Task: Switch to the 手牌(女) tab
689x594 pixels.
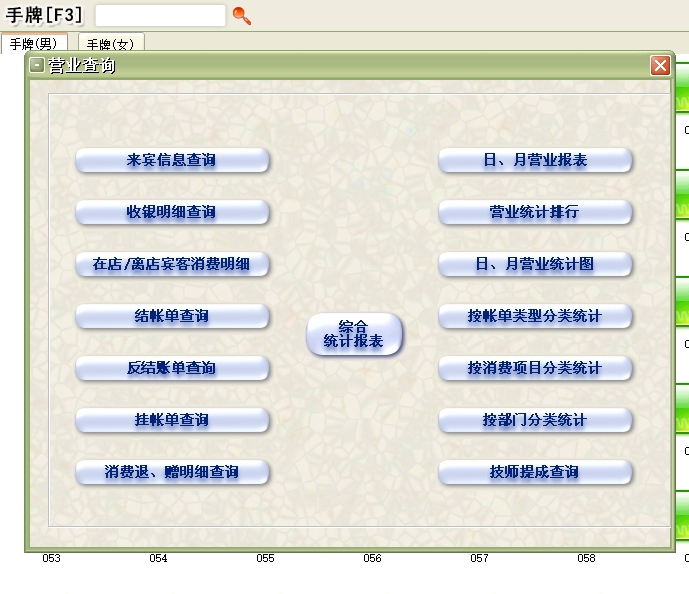Action: 111,44
